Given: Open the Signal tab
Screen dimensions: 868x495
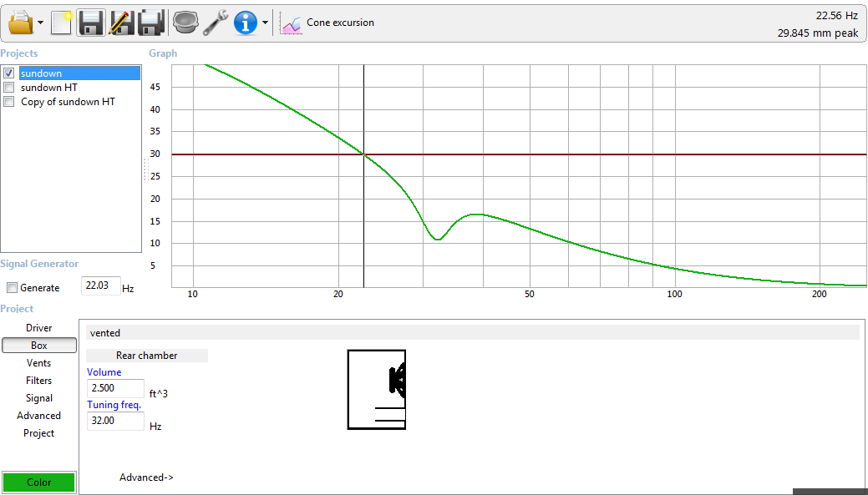Looking at the screenshot, I should [x=38, y=398].
